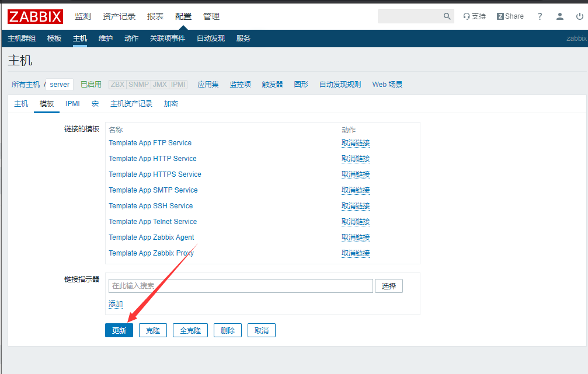This screenshot has width=588, height=374.
Task: Unlink the SMTP Service template
Action: tap(356, 190)
